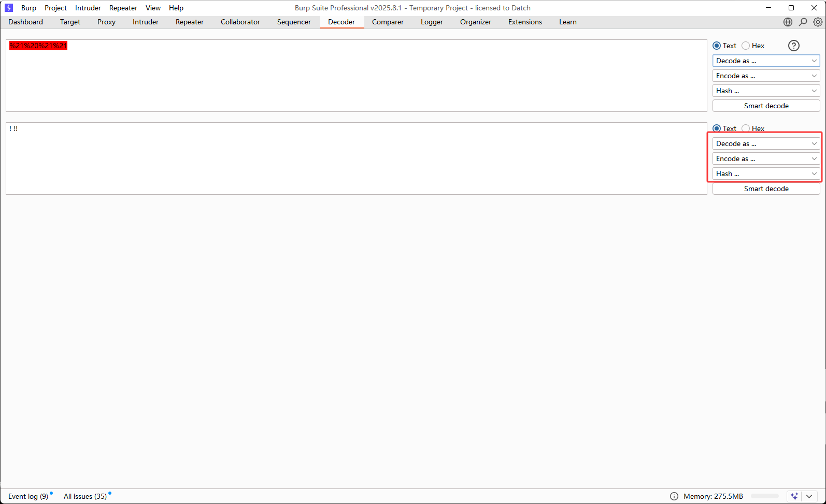This screenshot has height=504, width=826.
Task: Switch to the Learn tab
Action: click(x=568, y=22)
